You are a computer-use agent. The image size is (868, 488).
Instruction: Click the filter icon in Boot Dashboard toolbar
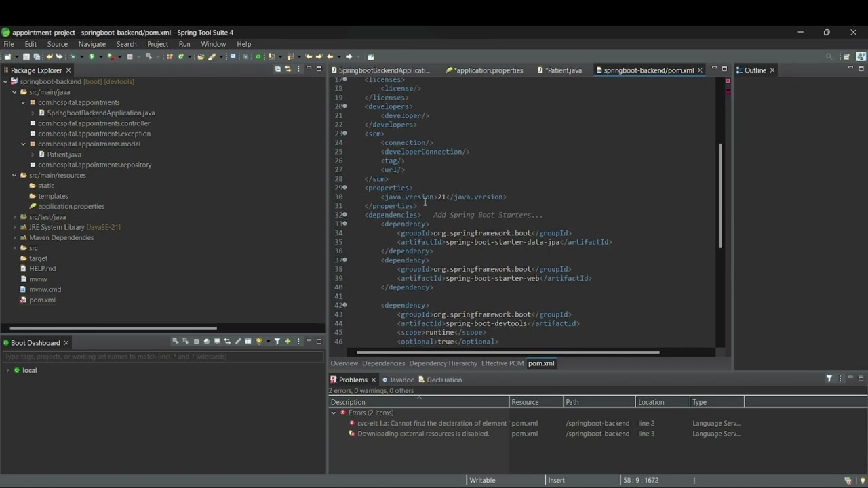(277, 342)
